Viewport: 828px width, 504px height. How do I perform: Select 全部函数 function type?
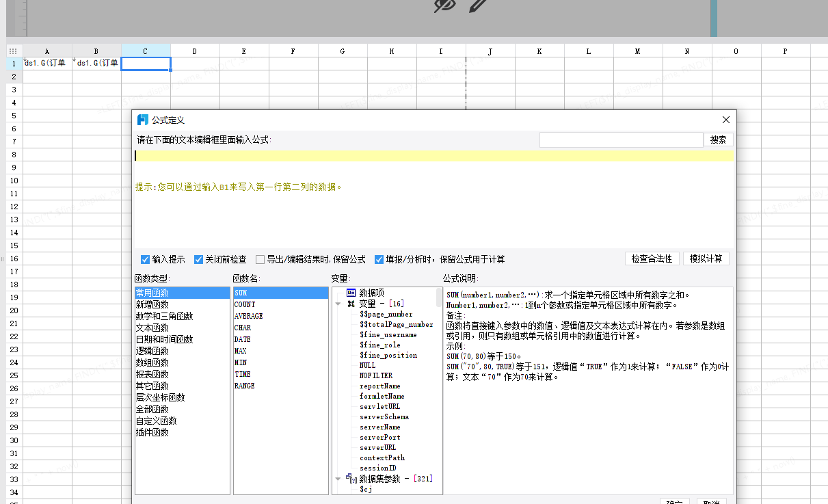(x=183, y=409)
